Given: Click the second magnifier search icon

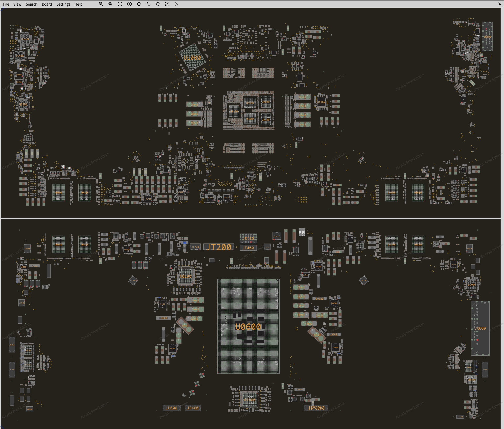Looking at the screenshot, I should (x=110, y=4).
